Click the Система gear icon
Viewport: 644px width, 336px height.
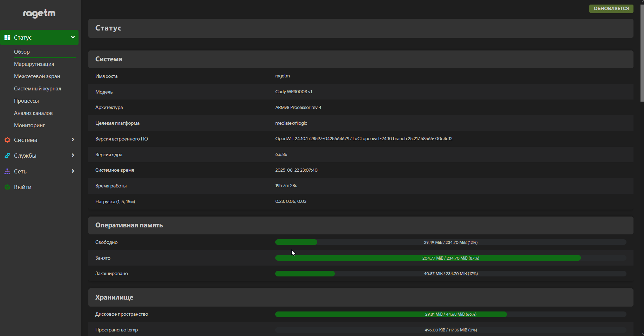coord(7,140)
